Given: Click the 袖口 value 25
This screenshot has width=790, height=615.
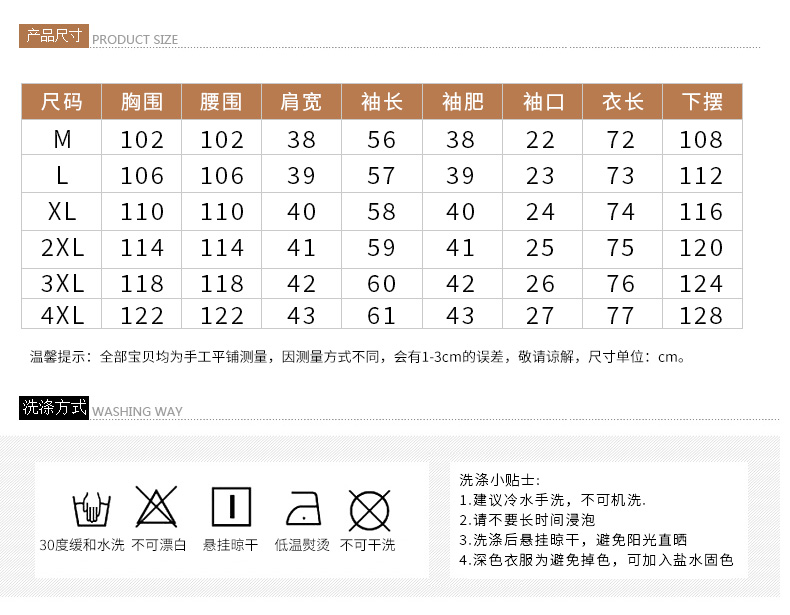Looking at the screenshot, I should pyautogui.click(x=540, y=248).
